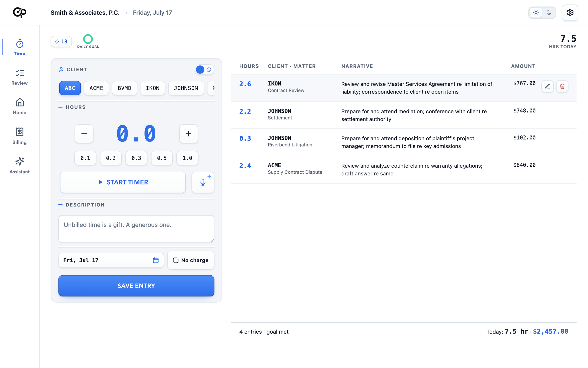Click the $2,457.00 today total
Image resolution: width=588 pixels, height=368 pixels.
tap(551, 332)
